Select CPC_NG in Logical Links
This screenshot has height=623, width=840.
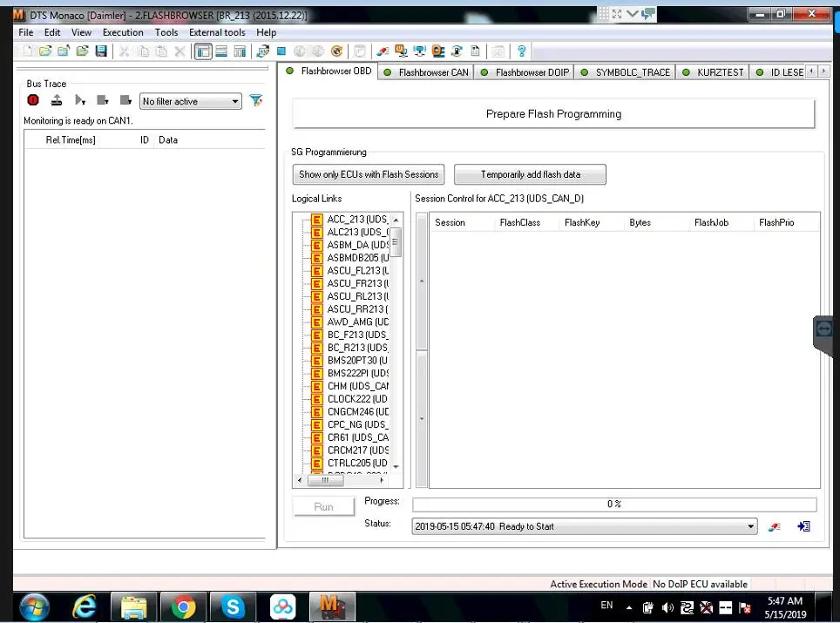click(357, 424)
